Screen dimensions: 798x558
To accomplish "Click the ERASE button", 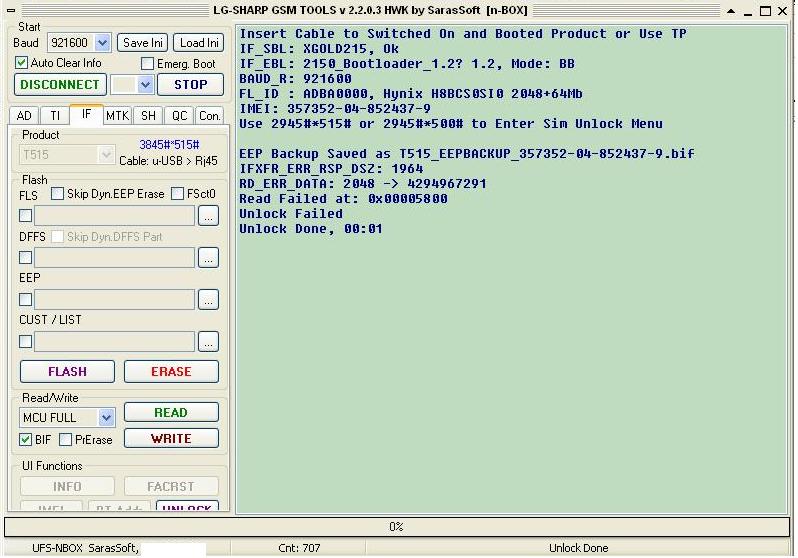I will (171, 372).
